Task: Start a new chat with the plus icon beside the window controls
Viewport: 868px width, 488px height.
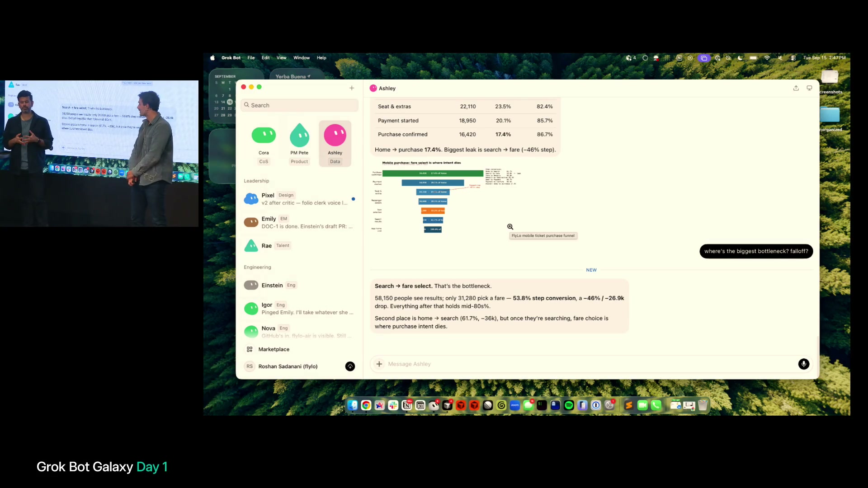Action: point(352,88)
